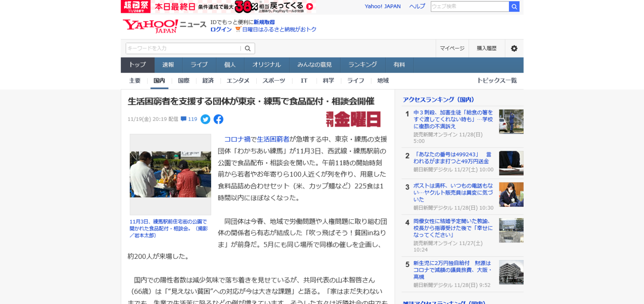Screen dimensions: 644x304
Task: Open トピックス一覧 link
Action: (497, 81)
